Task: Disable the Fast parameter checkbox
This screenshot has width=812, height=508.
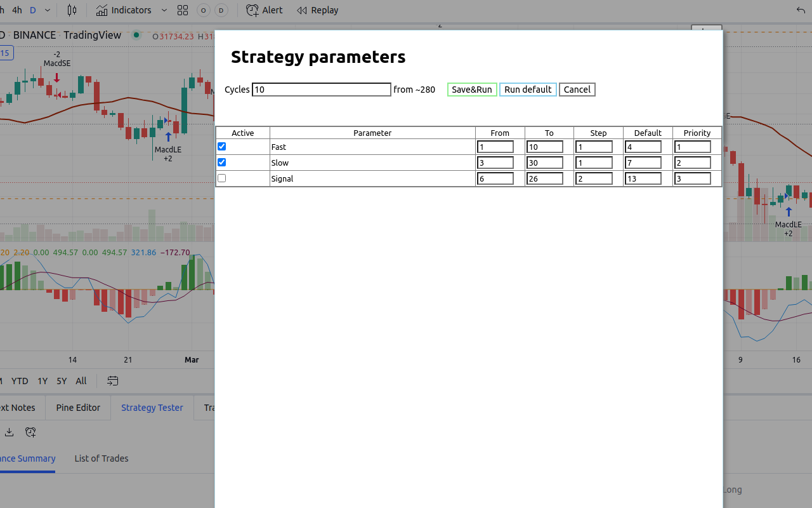Action: [x=221, y=146]
